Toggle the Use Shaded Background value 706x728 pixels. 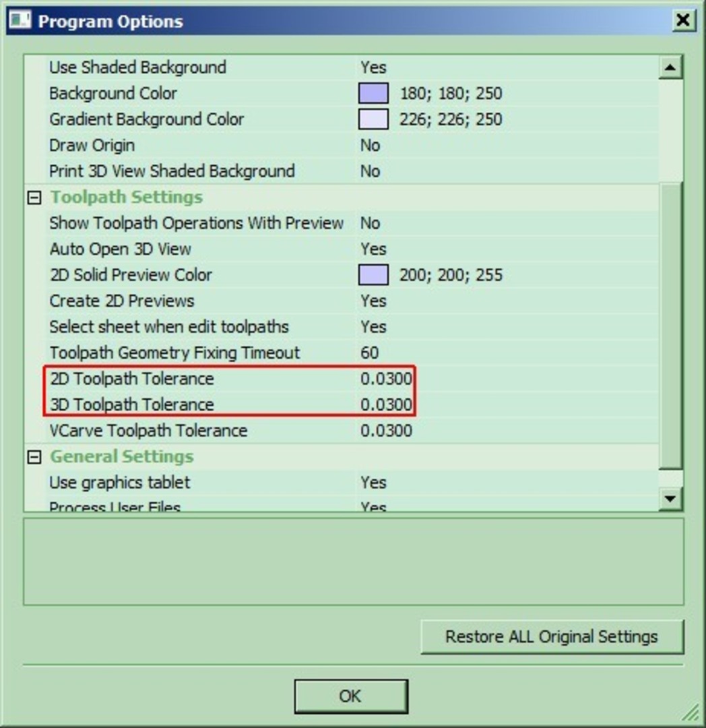[x=373, y=67]
